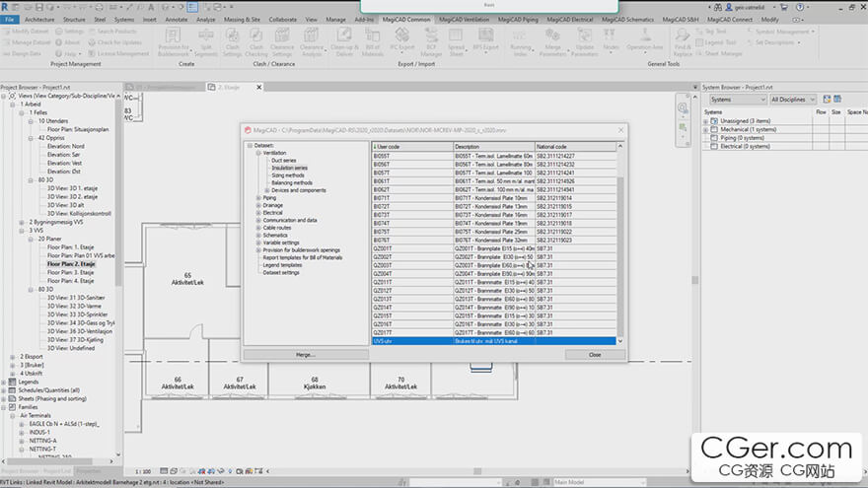Collapse the Ventilation node in Dataset tree
868x488 pixels.
tap(258, 153)
